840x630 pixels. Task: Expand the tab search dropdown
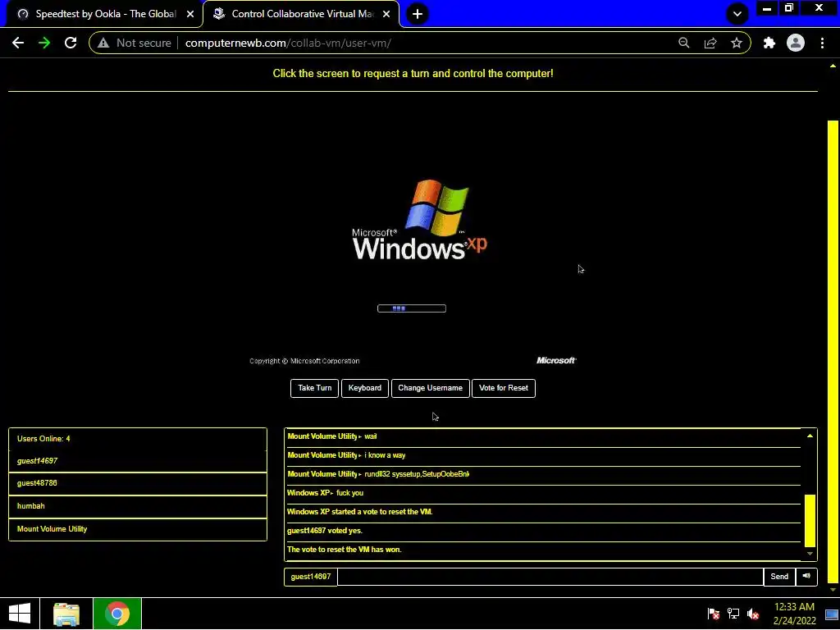(x=737, y=14)
